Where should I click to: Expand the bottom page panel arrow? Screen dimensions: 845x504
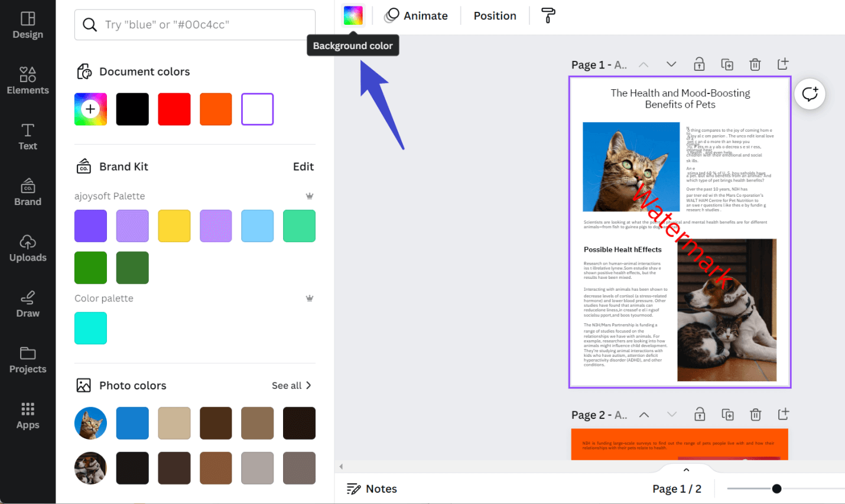tap(685, 469)
